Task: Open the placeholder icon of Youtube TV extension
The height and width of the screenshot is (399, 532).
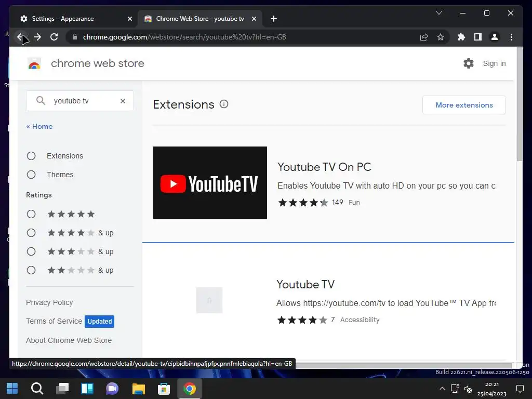Action: [209, 300]
